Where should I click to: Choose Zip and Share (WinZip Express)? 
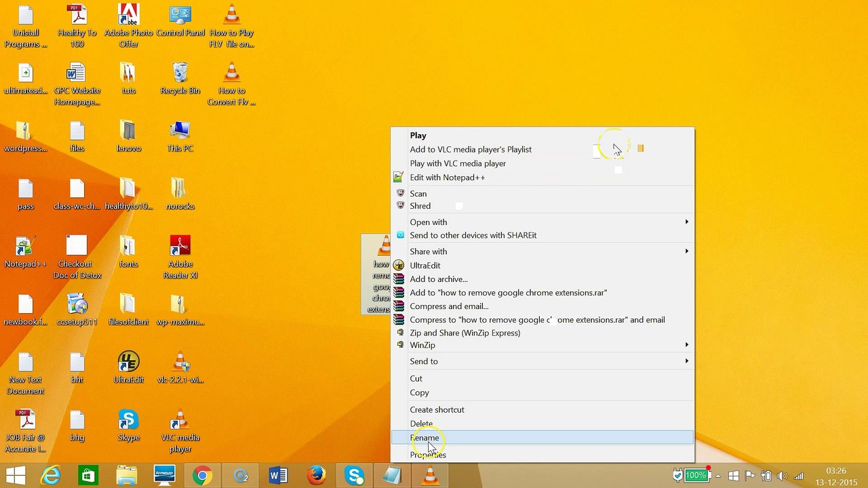coord(542,333)
